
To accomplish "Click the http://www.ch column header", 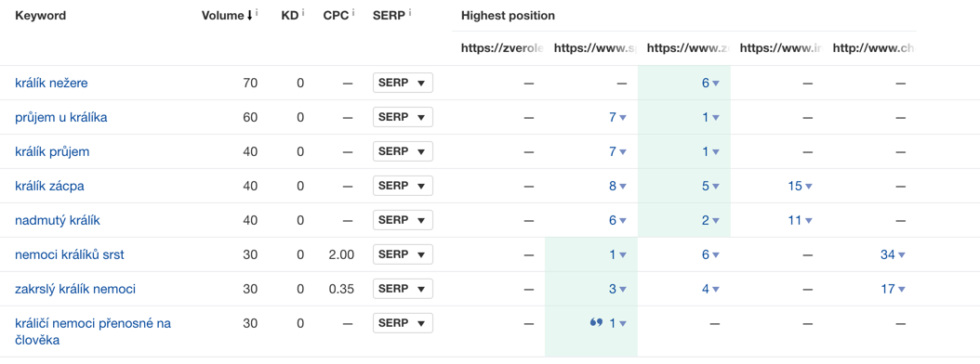I will tap(874, 47).
